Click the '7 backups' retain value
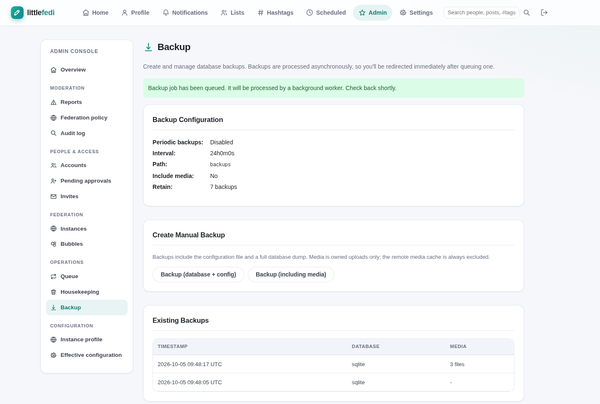The height and width of the screenshot is (404, 600). tap(223, 187)
